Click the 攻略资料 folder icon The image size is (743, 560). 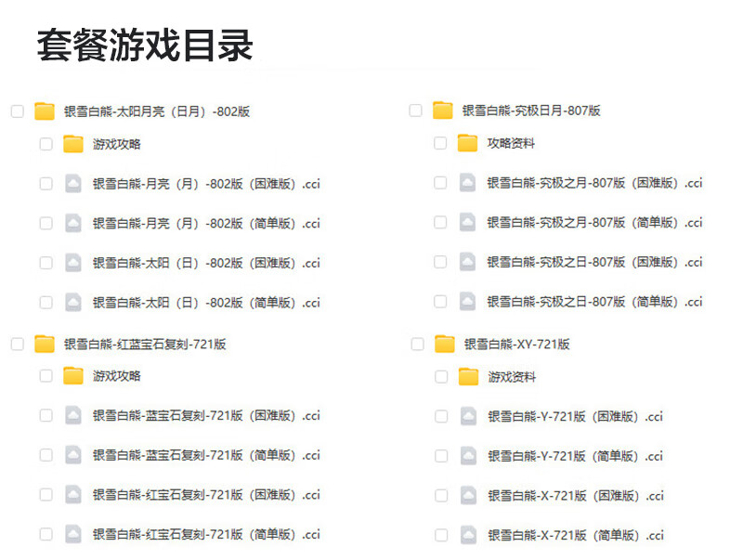[468, 143]
